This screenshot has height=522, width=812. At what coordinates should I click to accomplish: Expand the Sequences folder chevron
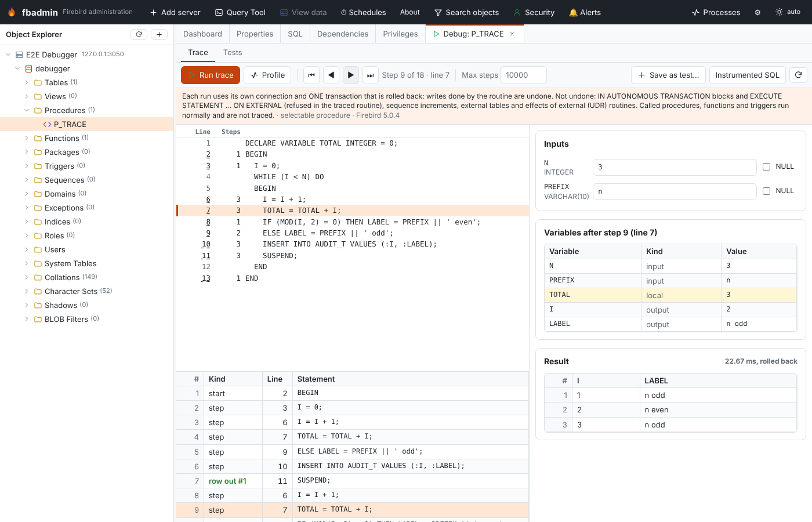(x=27, y=180)
